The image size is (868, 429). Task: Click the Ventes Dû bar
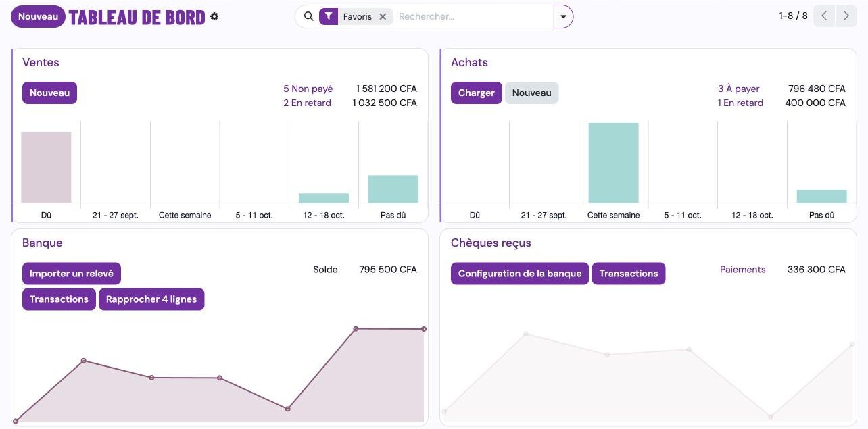point(46,168)
